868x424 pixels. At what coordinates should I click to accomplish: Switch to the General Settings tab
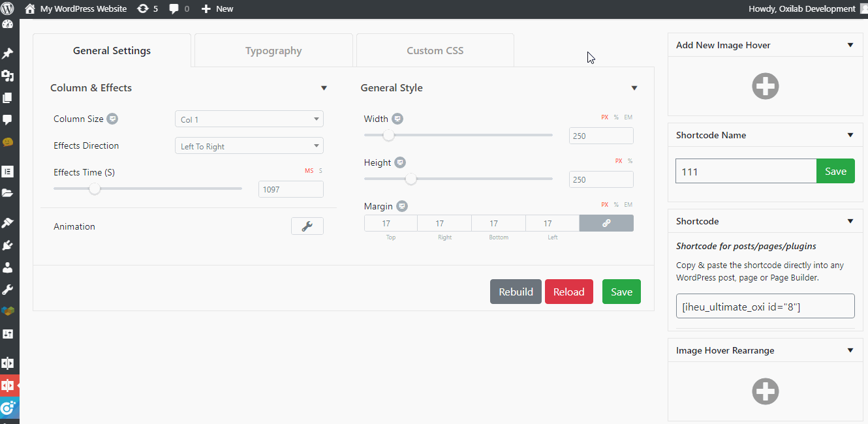click(x=112, y=50)
